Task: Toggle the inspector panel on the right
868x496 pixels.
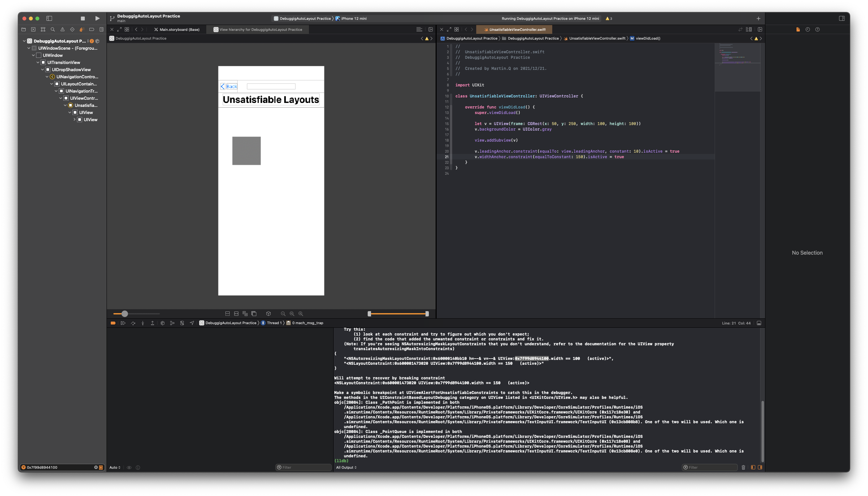Action: (842, 19)
